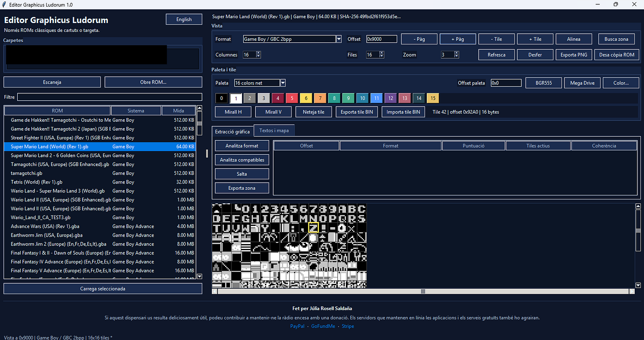The width and height of the screenshot is (644, 340).
Task: Click the Offset paleta input field
Action: pos(506,83)
